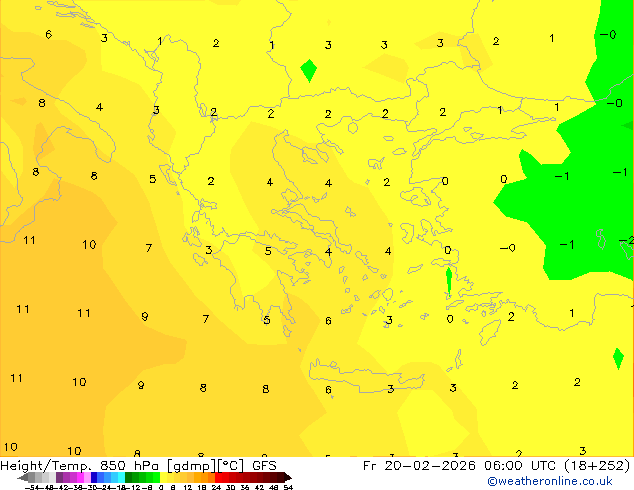
Task: Click the legend scale label "54"
Action: (x=288, y=487)
